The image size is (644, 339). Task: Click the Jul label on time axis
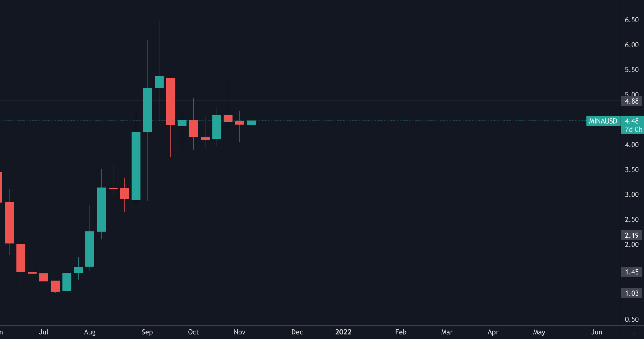click(x=44, y=332)
